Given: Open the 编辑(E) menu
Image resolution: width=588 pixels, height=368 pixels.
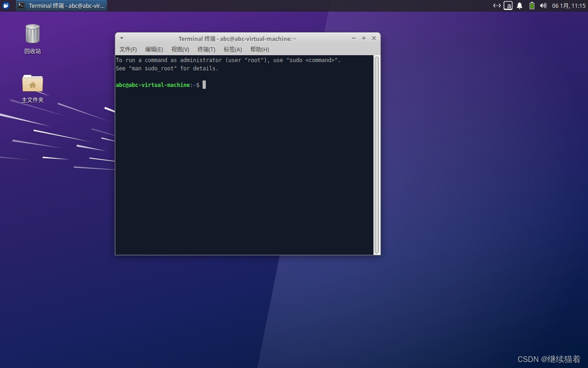Looking at the screenshot, I should point(154,49).
